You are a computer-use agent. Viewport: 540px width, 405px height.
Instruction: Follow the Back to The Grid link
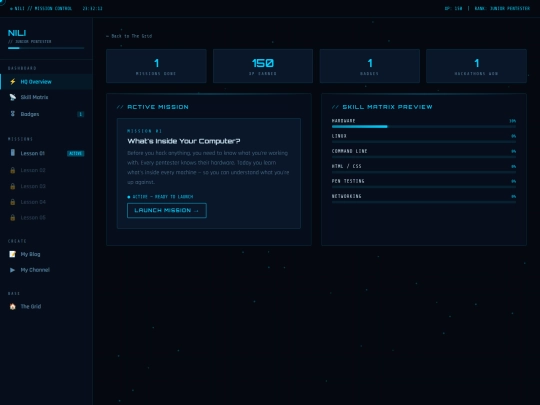pyautogui.click(x=129, y=36)
